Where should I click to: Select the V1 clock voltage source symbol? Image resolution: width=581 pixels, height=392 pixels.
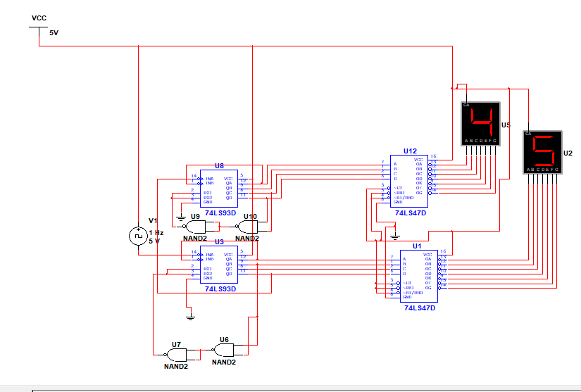(x=138, y=236)
